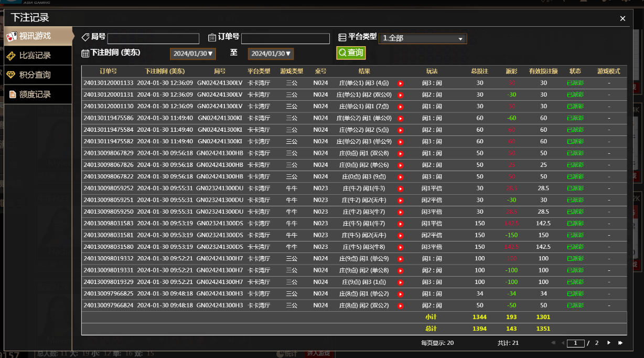Play replay icon for order 240130119475586

click(400, 119)
